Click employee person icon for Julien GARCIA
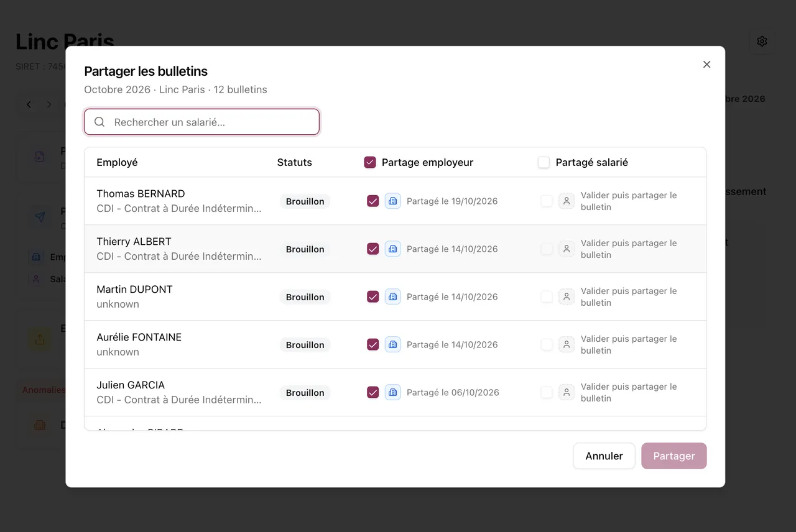Image resolution: width=796 pixels, height=532 pixels. tap(567, 392)
